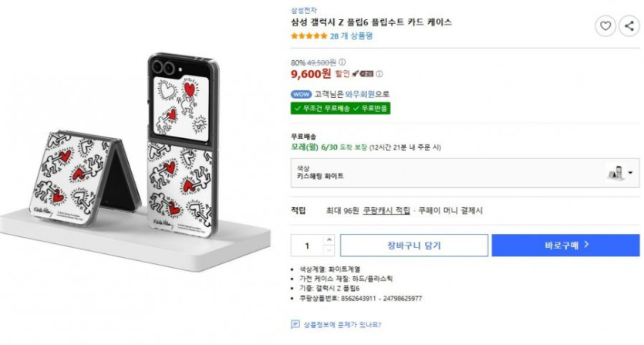This screenshot has height=345, width=644.
Task: Open the 28 개 상품평 reviews link
Action: click(351, 36)
